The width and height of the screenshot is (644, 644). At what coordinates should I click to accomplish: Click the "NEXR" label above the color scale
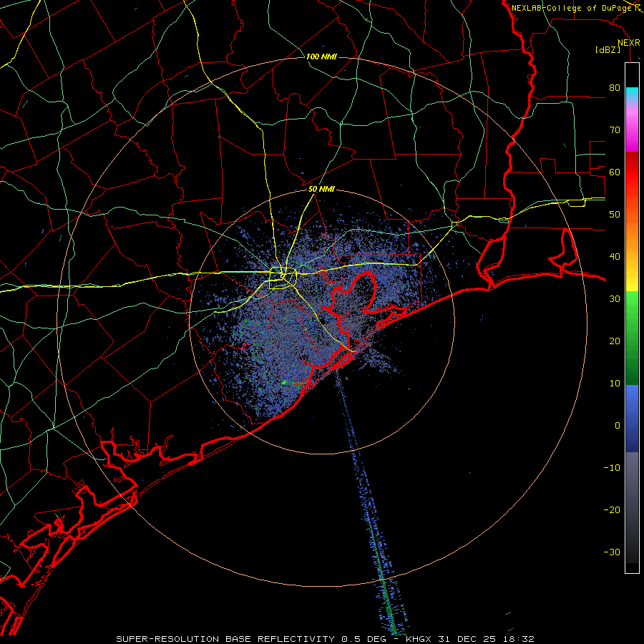tap(629, 43)
